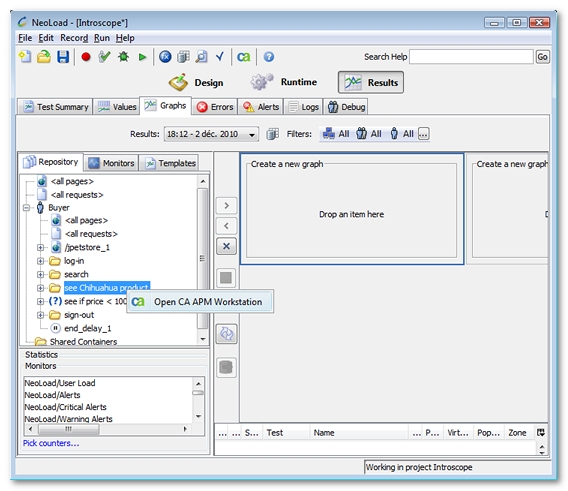Open the Errors tab
Image resolution: width=568 pixels, height=491 pixels.
(214, 107)
